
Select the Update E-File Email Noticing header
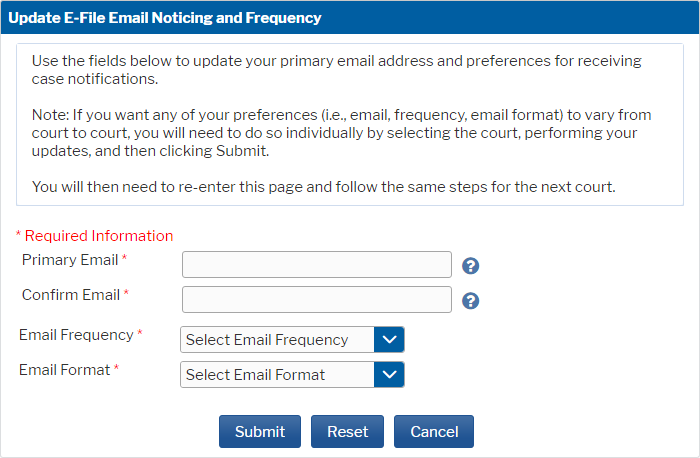165,18
